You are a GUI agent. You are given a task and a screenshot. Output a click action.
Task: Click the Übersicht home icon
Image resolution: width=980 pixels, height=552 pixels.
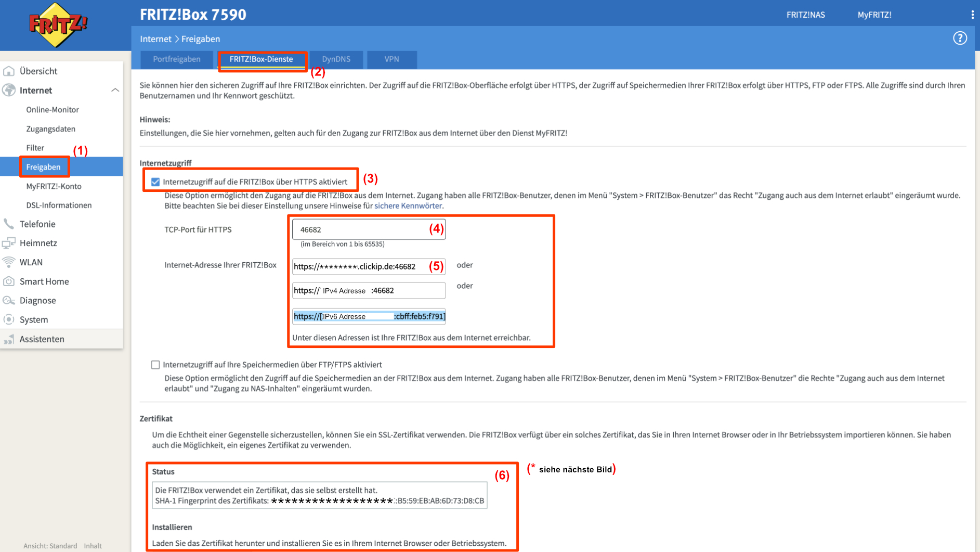click(9, 71)
